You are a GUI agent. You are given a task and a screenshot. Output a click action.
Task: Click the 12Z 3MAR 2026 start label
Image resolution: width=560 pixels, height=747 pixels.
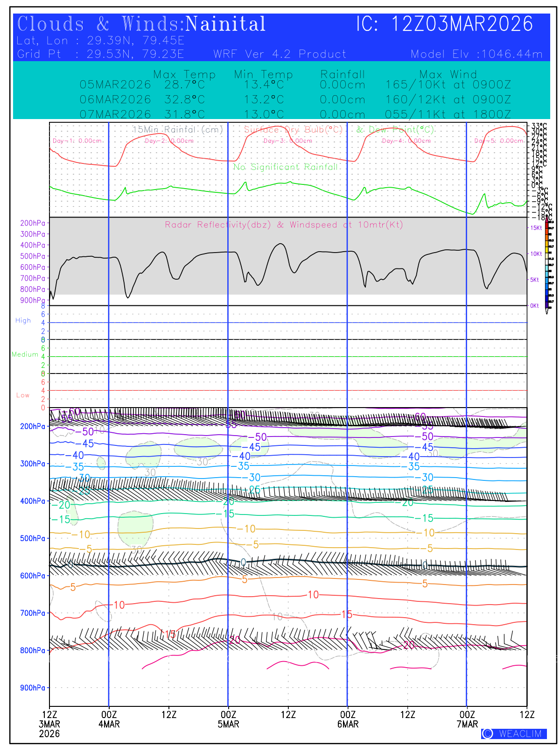[49, 724]
